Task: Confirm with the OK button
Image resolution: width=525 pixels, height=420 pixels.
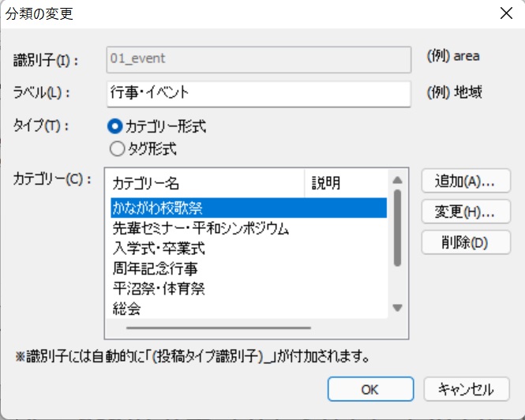Action: point(369,389)
